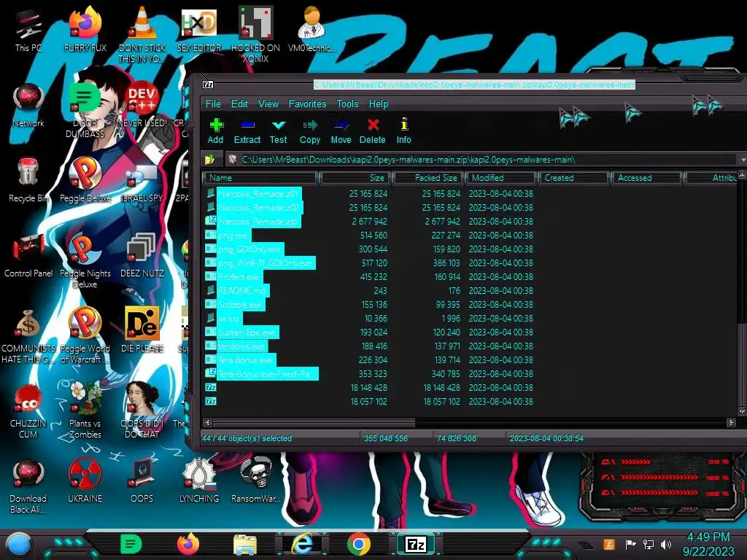The height and width of the screenshot is (560, 747).
Task: Select the Network desktop icon
Action: [28, 106]
